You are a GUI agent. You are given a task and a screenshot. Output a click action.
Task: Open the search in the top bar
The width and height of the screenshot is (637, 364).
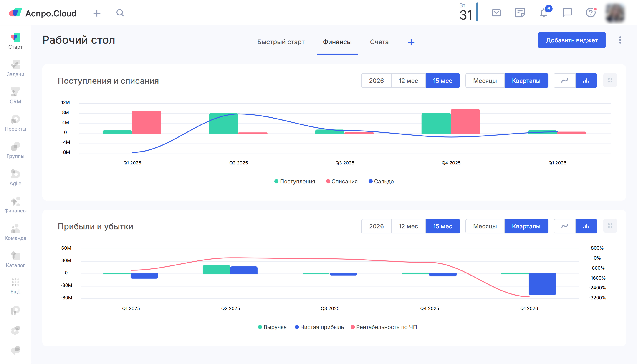point(120,13)
